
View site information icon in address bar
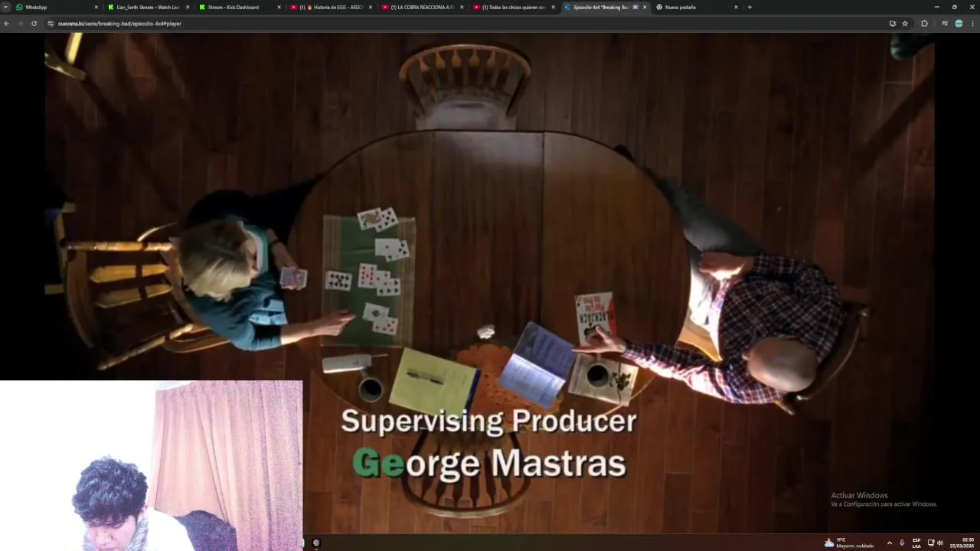click(x=51, y=24)
